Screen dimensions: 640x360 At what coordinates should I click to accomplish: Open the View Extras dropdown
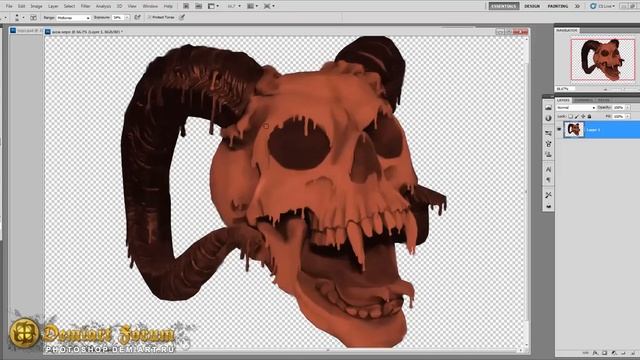pyautogui.click(x=213, y=6)
